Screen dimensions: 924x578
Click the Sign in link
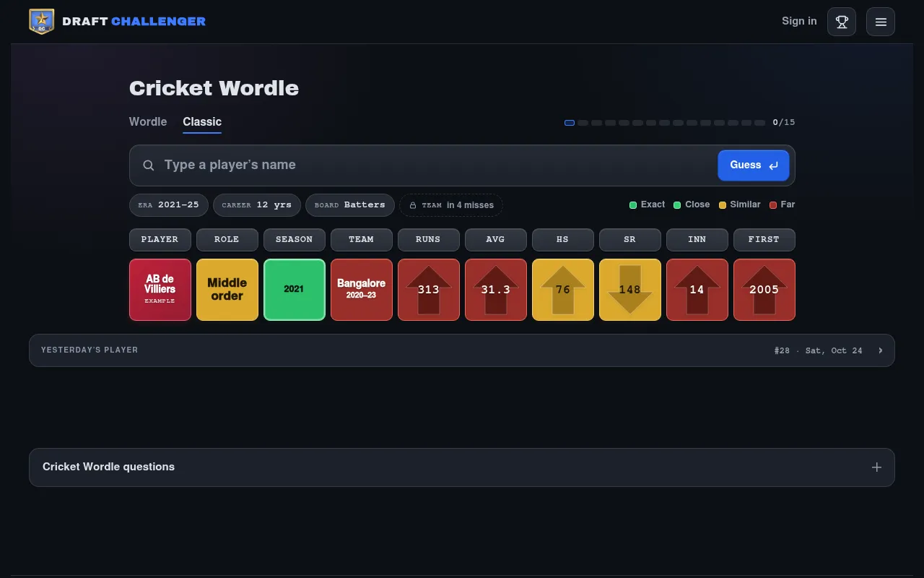point(799,21)
